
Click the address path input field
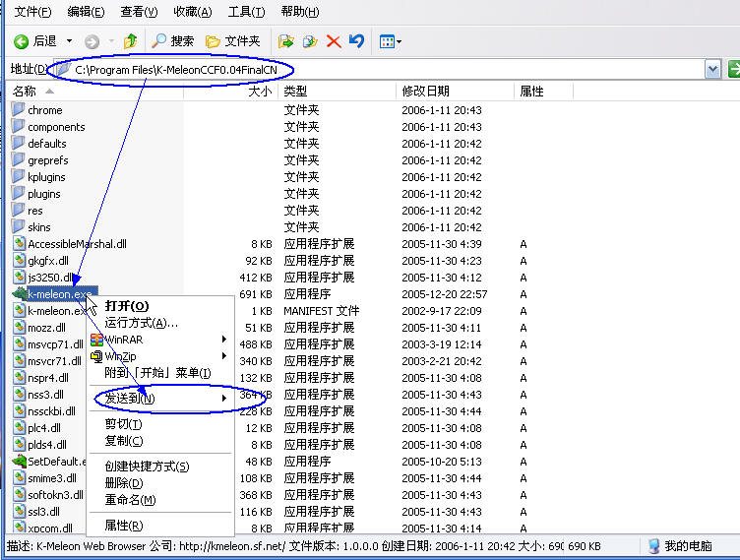click(x=380, y=70)
